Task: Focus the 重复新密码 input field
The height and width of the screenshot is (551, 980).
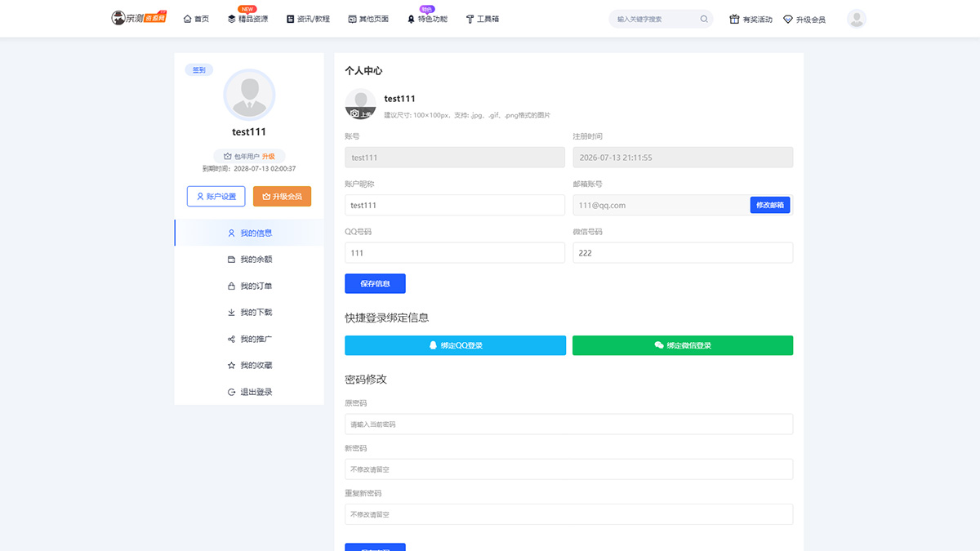Action: 568,514
